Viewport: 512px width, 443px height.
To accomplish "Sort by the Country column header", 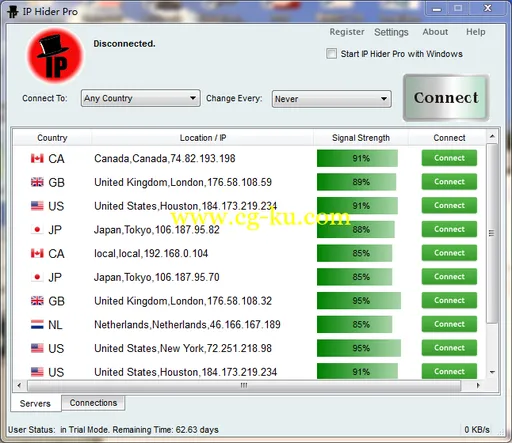I will click(x=52, y=138).
